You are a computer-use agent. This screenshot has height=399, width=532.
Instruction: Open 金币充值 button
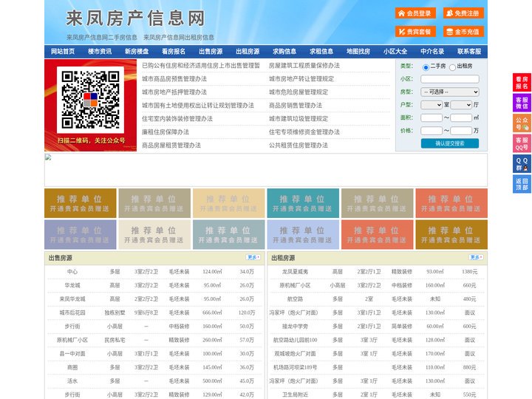coord(463,32)
